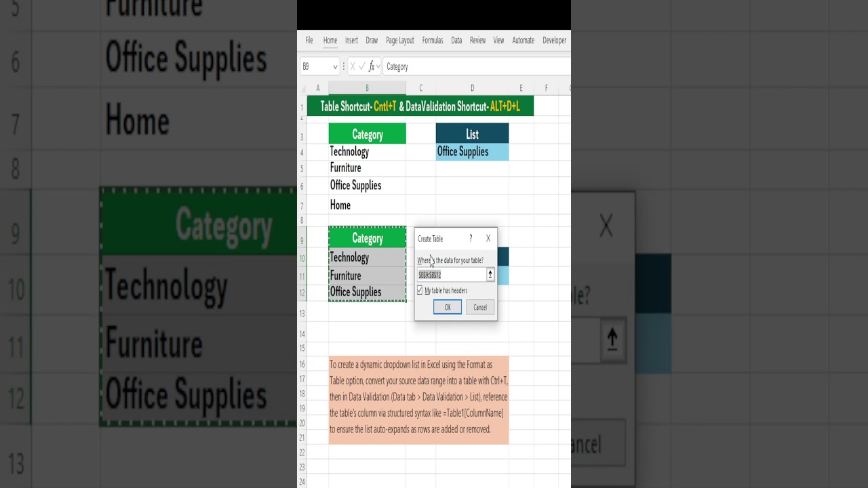Screen dimensions: 868x488
Task: Select column A header
Action: (x=317, y=88)
